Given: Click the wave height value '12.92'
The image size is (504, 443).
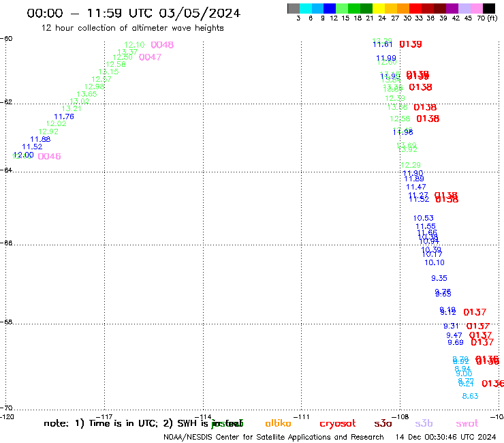Looking at the screenshot, I should click(48, 132).
